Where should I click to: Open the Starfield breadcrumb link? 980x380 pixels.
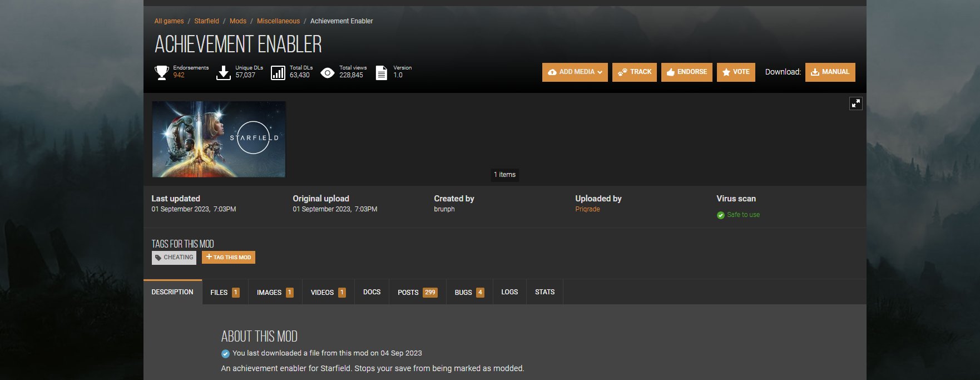(x=206, y=21)
